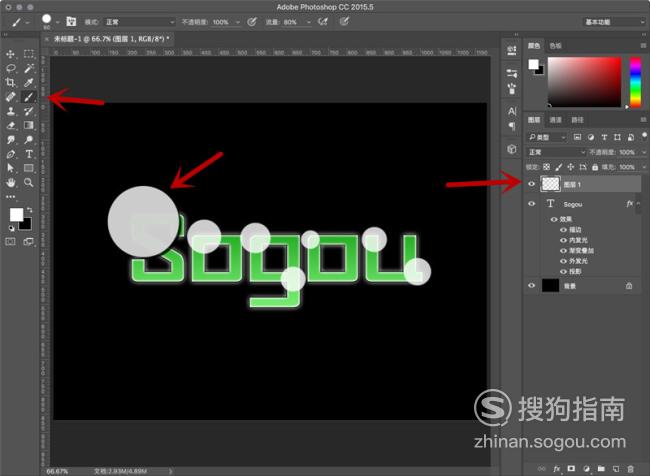650x476 pixels.
Task: Swap foreground and background colors
Action: pos(29,210)
